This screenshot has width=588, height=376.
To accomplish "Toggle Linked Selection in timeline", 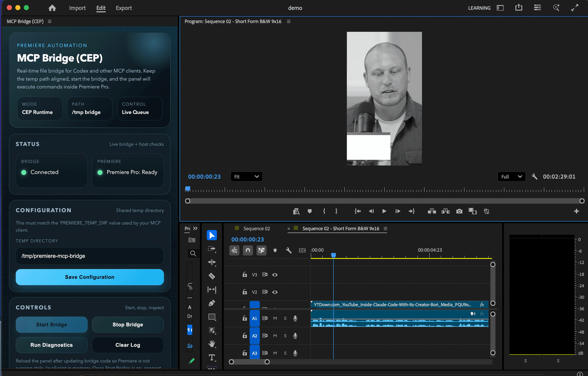I will (261, 250).
